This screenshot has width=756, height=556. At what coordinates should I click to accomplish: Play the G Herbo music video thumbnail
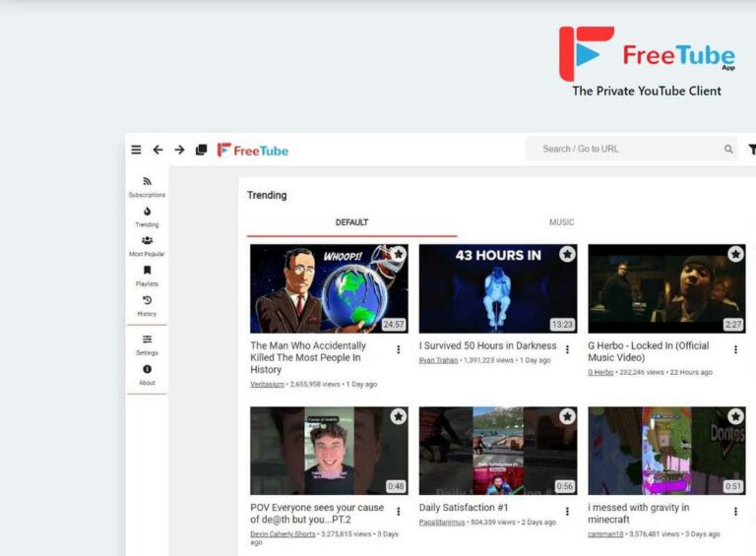point(666,288)
